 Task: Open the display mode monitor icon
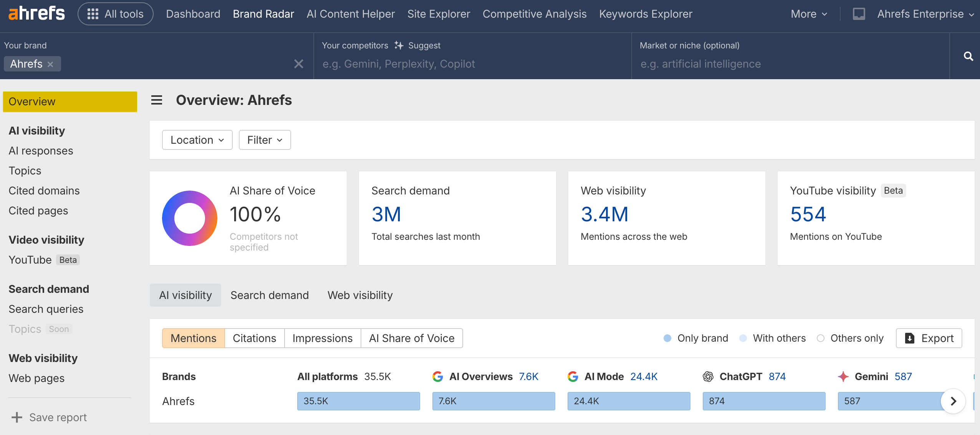[x=859, y=14]
